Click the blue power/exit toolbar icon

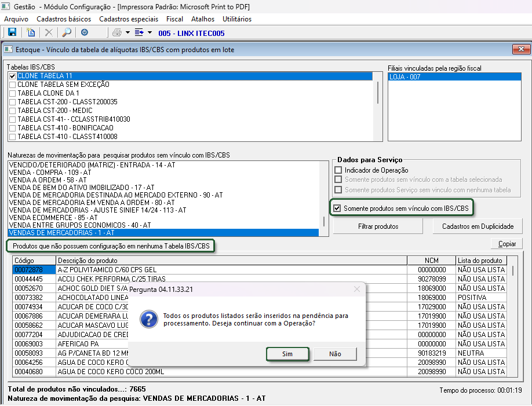point(85,32)
